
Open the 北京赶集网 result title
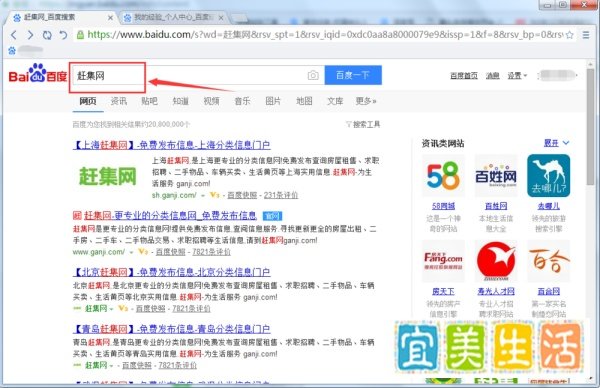click(x=171, y=272)
